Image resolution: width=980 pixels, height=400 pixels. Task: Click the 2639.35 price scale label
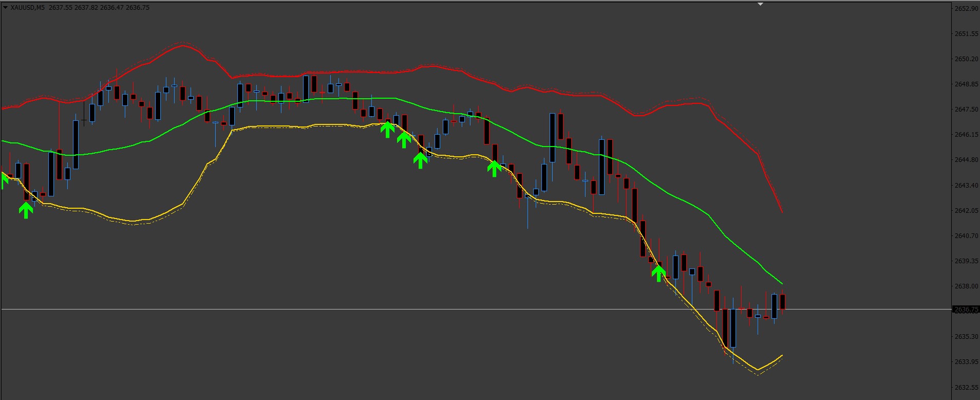tap(966, 261)
